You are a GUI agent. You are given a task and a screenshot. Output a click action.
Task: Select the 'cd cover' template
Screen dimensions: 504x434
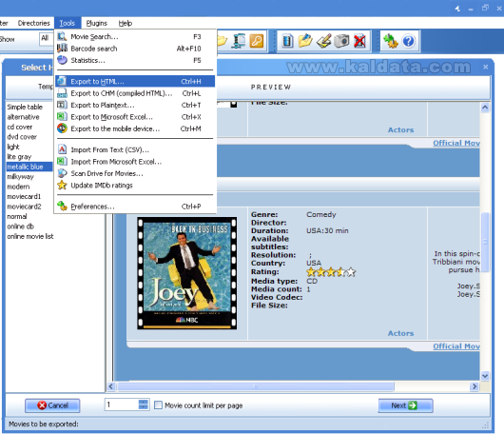(x=20, y=127)
